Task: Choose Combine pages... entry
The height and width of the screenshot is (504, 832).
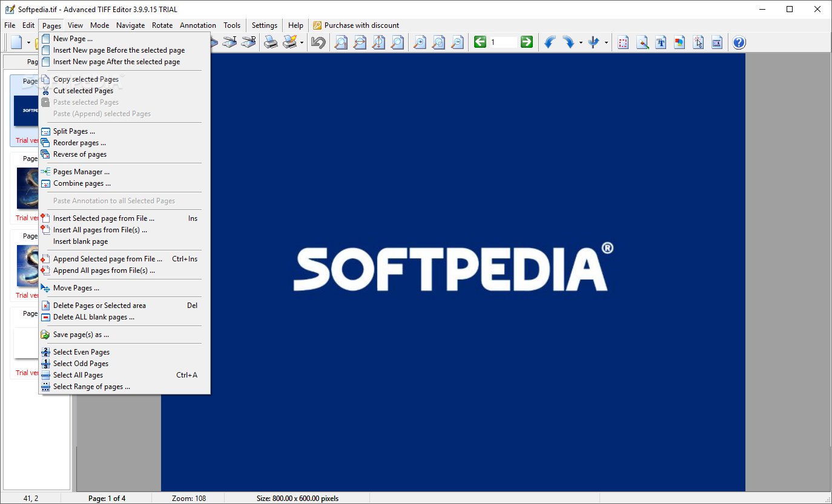Action: pos(125,183)
